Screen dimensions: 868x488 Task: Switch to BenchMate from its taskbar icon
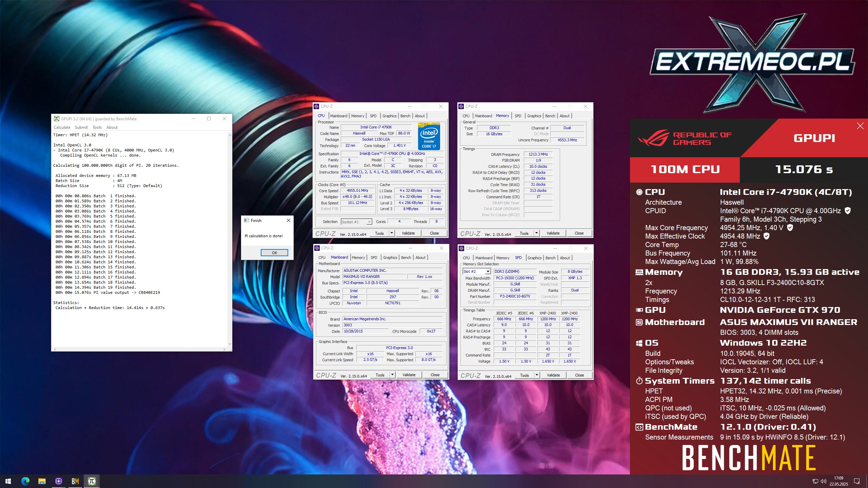(75, 481)
